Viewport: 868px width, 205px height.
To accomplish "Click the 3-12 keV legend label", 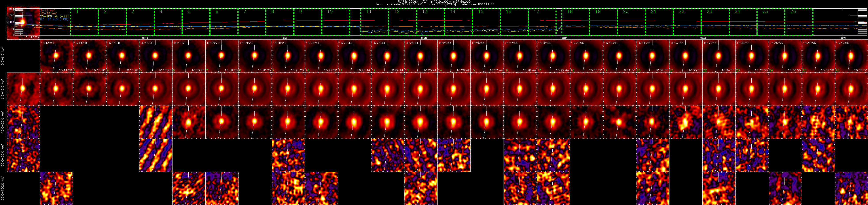I will pyautogui.click(x=47, y=10).
